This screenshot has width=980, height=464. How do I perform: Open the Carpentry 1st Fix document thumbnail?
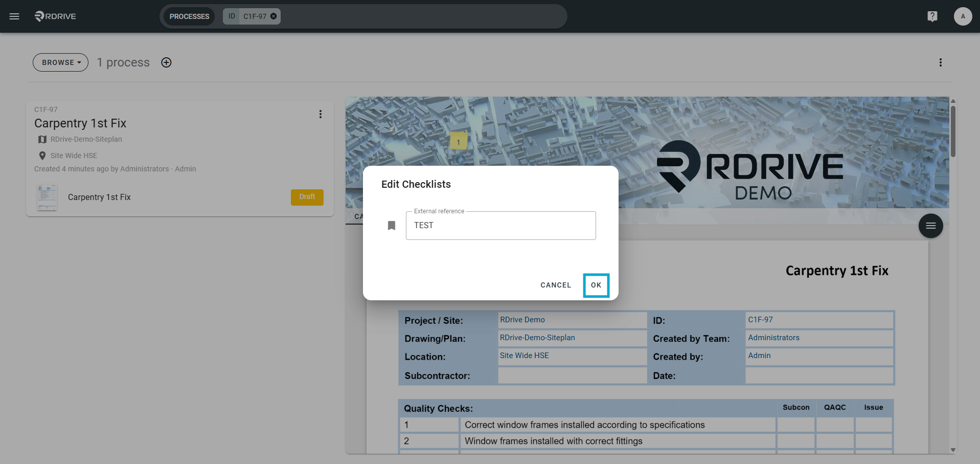click(47, 197)
